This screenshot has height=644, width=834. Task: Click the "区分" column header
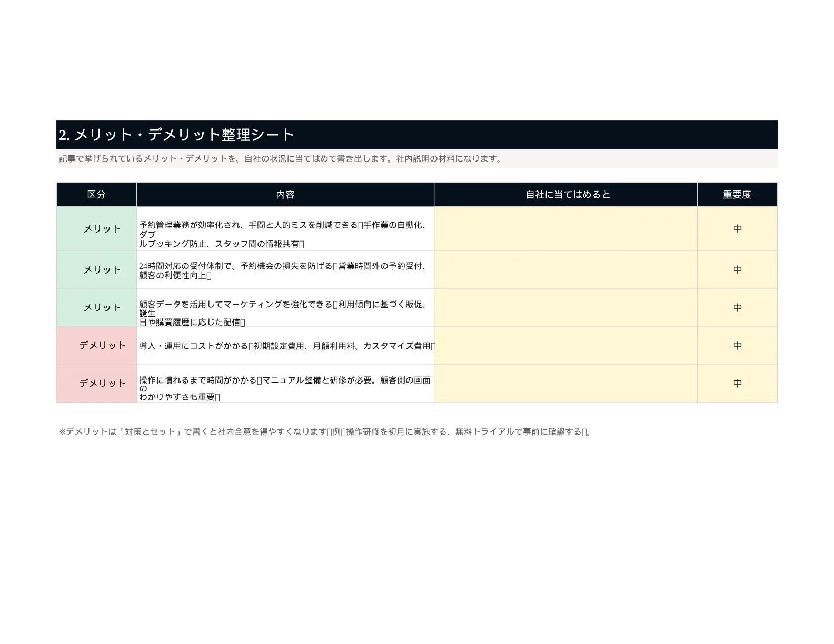96,195
